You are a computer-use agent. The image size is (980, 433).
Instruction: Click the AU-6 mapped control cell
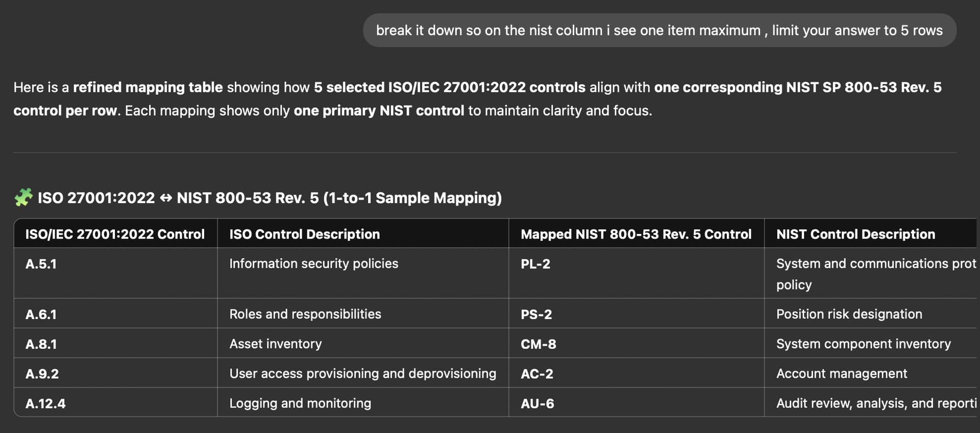(636, 402)
